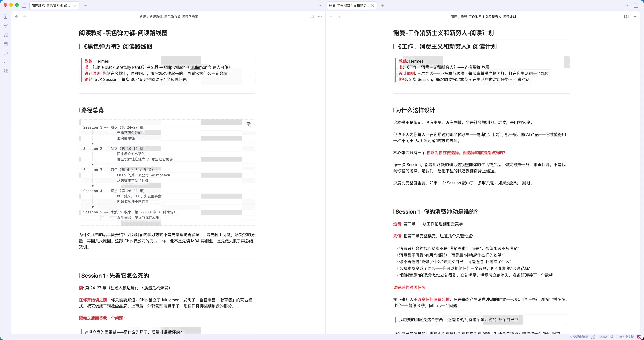Switch left pane to reading view
Image resolution: width=644 pixels, height=340 pixels.
click(x=312, y=17)
